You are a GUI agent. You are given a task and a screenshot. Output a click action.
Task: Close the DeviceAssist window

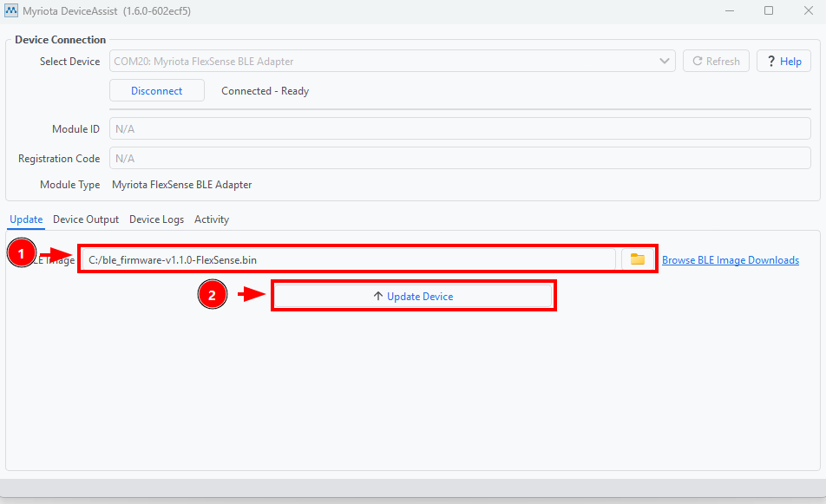(809, 10)
